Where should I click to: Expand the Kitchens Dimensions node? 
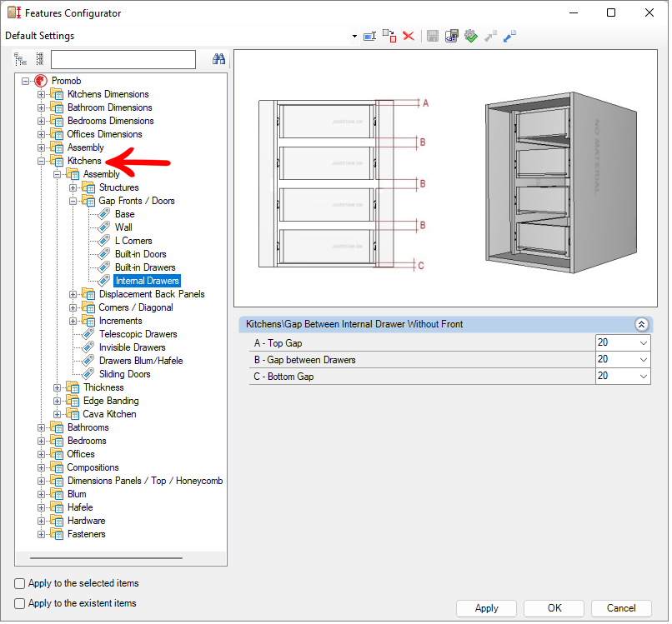(41, 95)
